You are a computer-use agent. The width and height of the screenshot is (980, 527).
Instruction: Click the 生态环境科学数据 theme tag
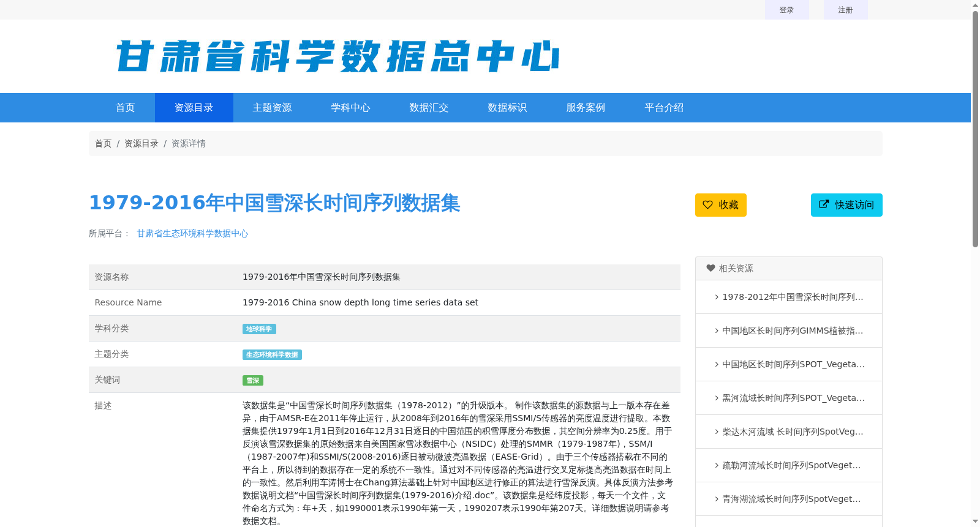pyautogui.click(x=272, y=355)
